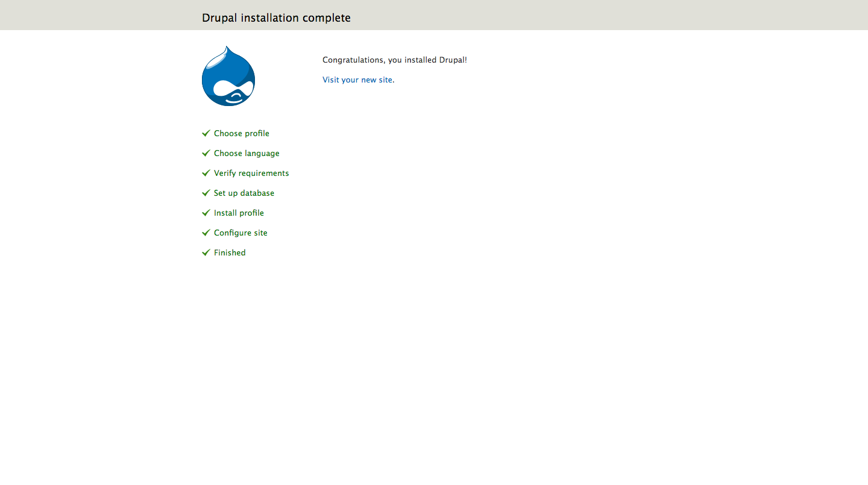Click the checkmark beside Verify requirements
868x485 pixels.
pyautogui.click(x=206, y=173)
